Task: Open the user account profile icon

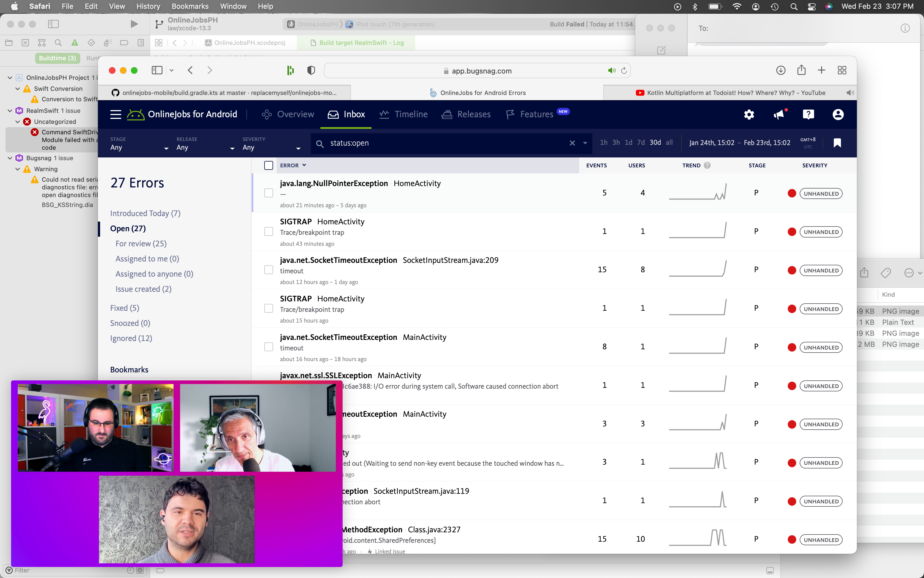Action: [838, 114]
